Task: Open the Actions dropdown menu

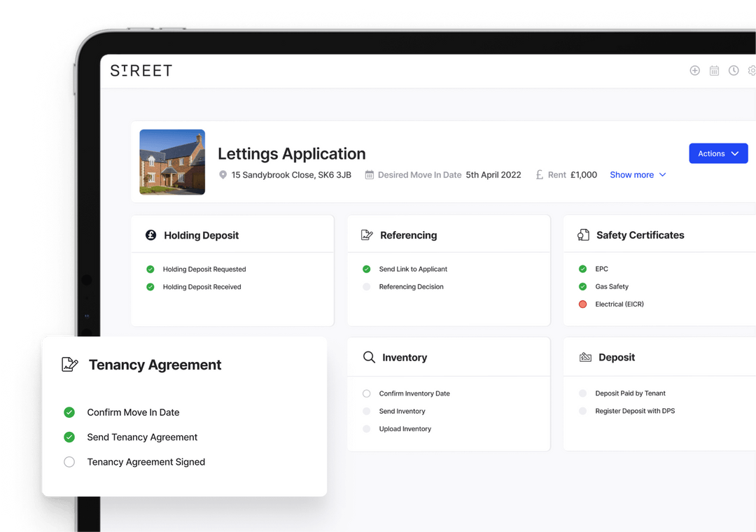Action: (x=718, y=153)
